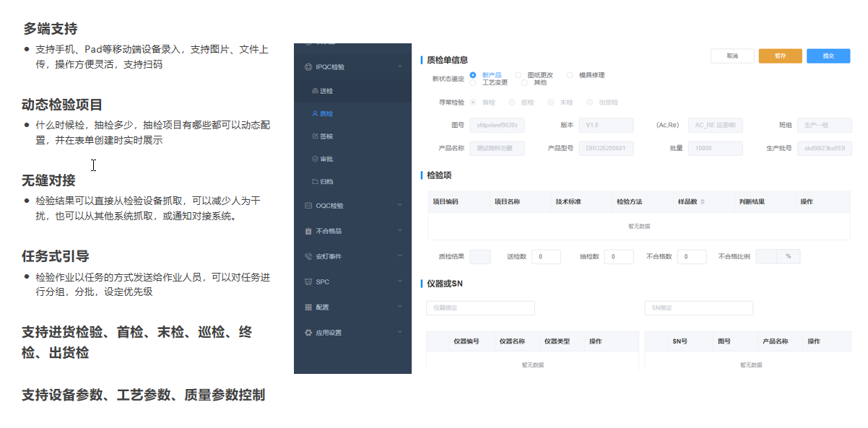
Task: Click the 质检结果 field
Action: pyautogui.click(x=480, y=256)
